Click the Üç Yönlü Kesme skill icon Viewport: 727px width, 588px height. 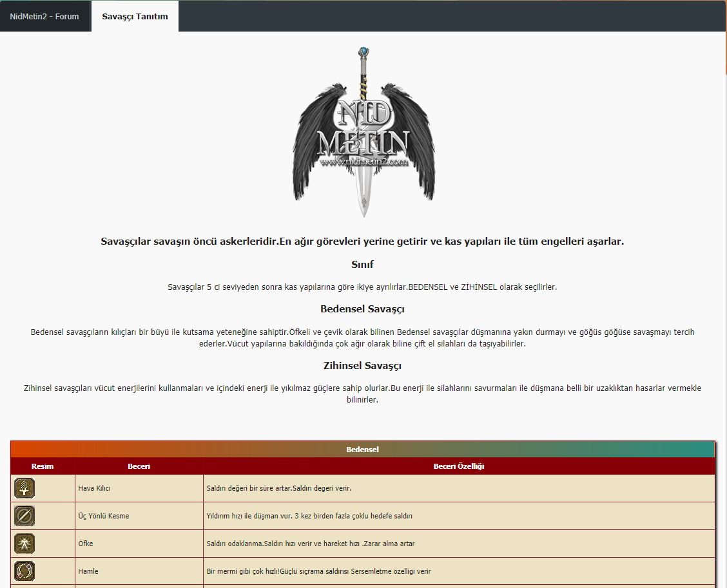[x=24, y=516]
